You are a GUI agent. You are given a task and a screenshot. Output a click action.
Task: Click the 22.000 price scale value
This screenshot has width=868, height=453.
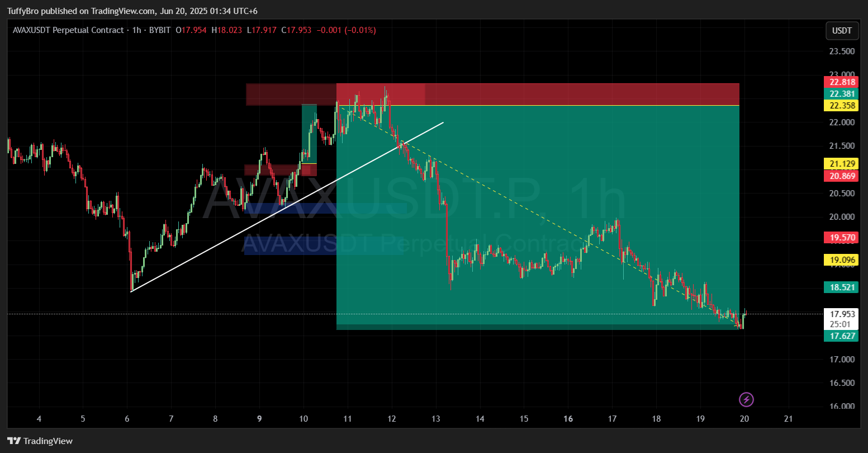tap(842, 122)
